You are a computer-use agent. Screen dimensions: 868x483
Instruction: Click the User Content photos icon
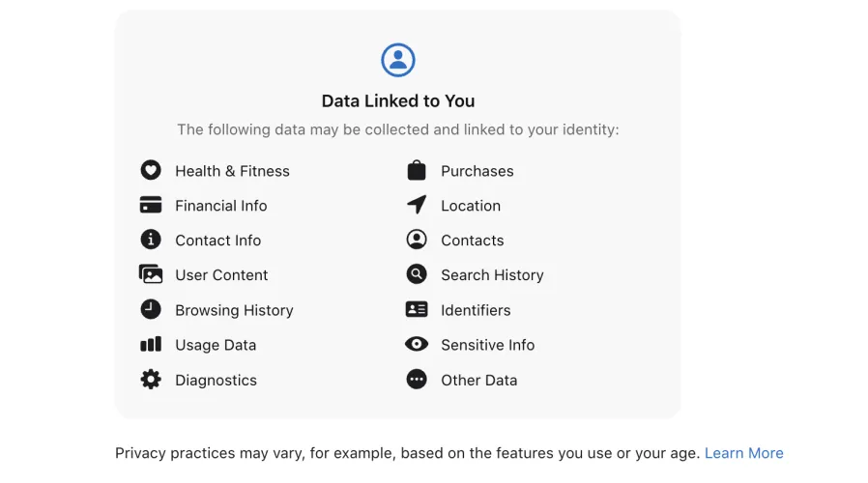pyautogui.click(x=151, y=275)
